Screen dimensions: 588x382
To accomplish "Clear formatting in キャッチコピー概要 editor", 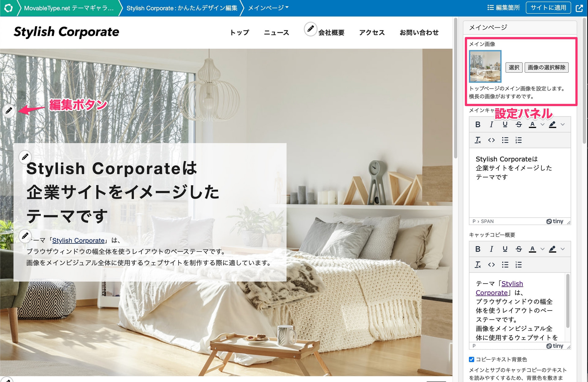I will point(478,265).
